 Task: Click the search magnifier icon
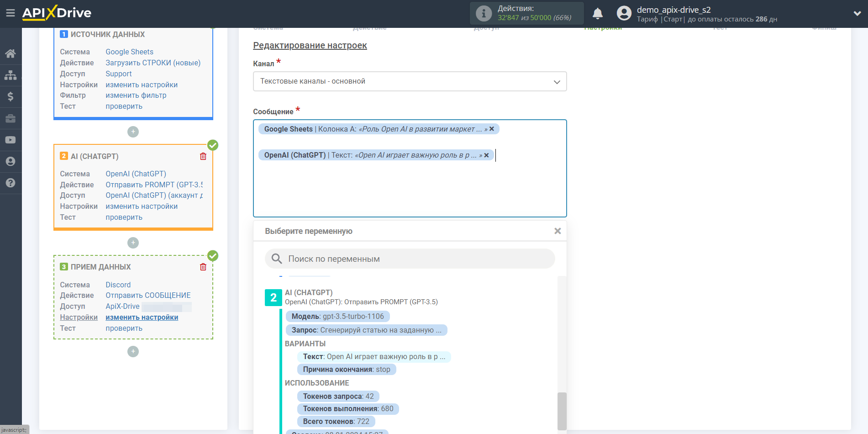[277, 259]
